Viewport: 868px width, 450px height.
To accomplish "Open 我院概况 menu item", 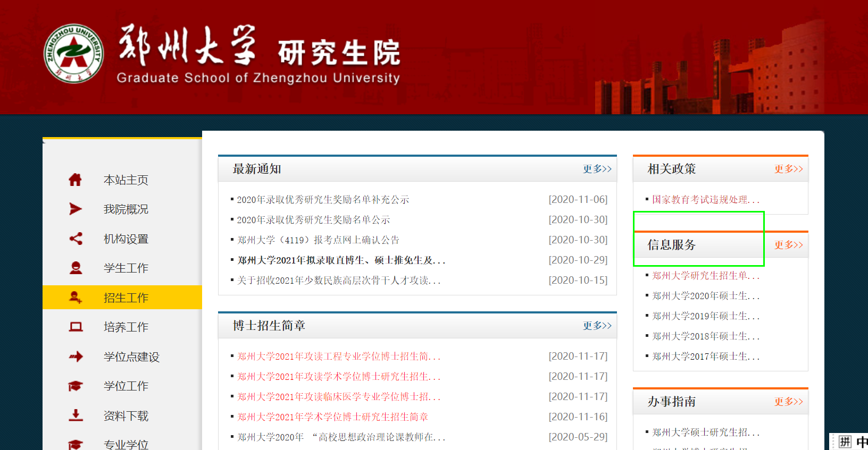I will [126, 209].
